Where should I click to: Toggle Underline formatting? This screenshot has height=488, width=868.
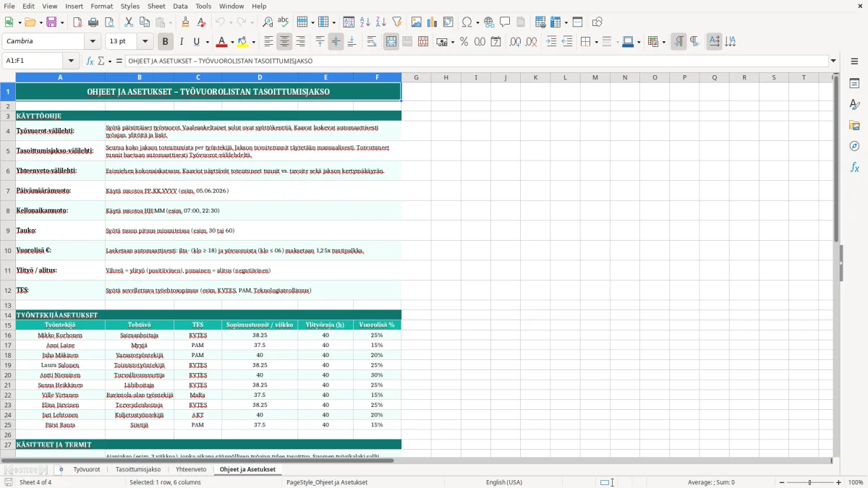[x=197, y=42]
